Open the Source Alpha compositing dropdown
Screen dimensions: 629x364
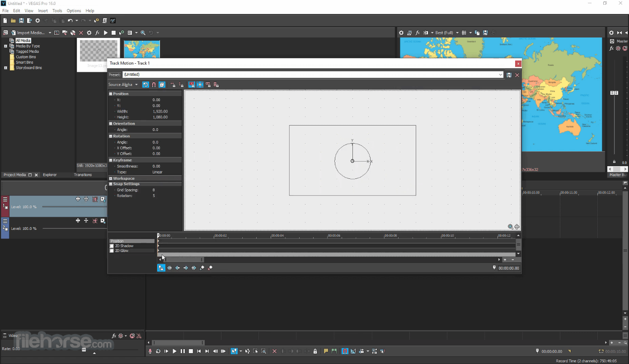tap(123, 84)
